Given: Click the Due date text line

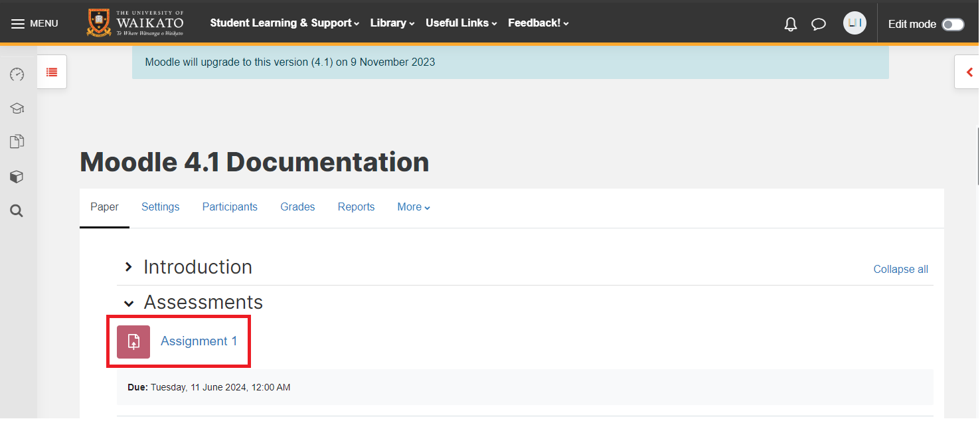Looking at the screenshot, I should (208, 387).
